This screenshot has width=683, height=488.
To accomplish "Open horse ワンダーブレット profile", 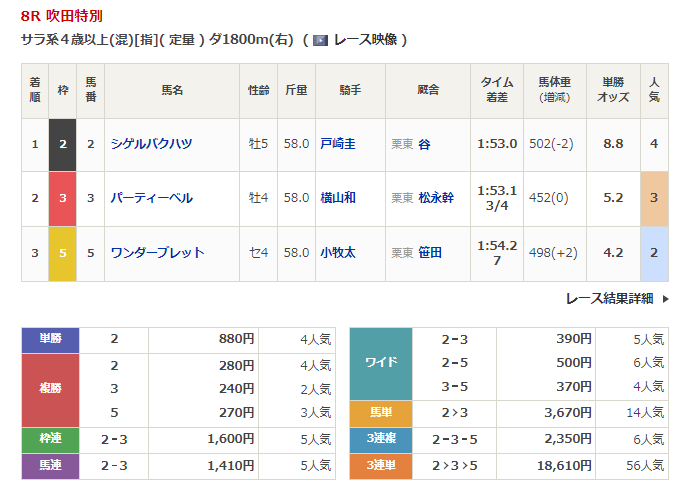I will coord(157,253).
